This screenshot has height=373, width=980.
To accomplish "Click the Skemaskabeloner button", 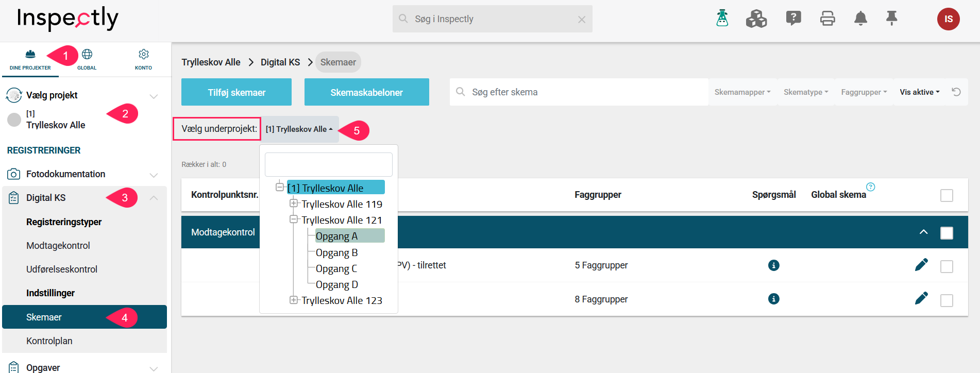I will pyautogui.click(x=367, y=92).
